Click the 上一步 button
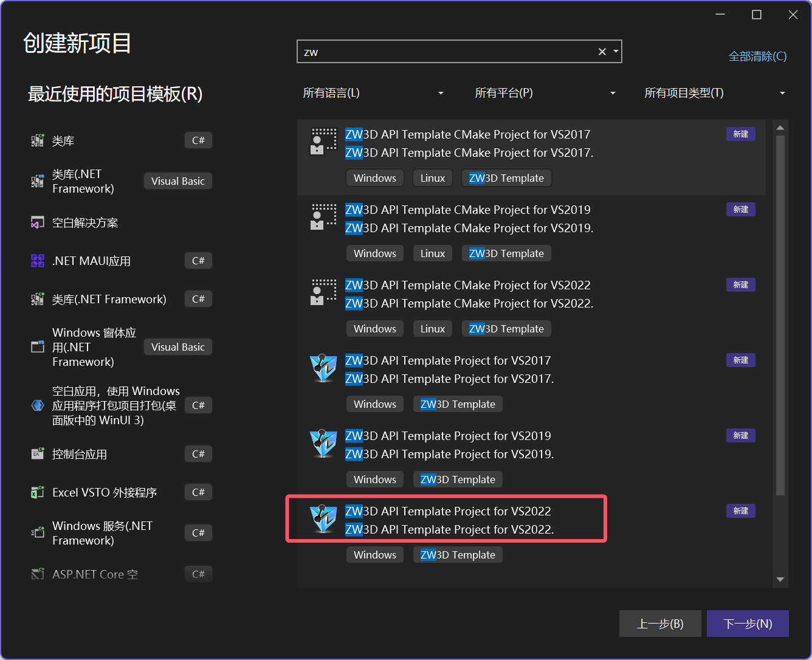 660,624
